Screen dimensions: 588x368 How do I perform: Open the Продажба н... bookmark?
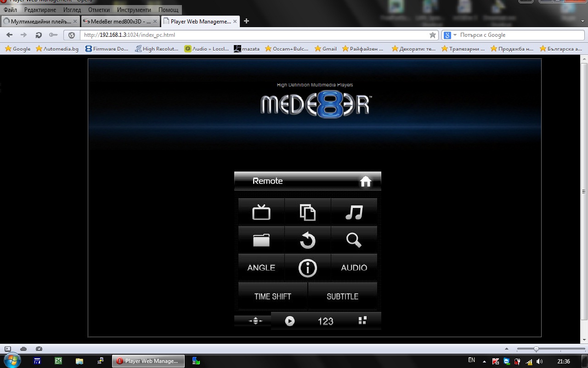tap(512, 49)
